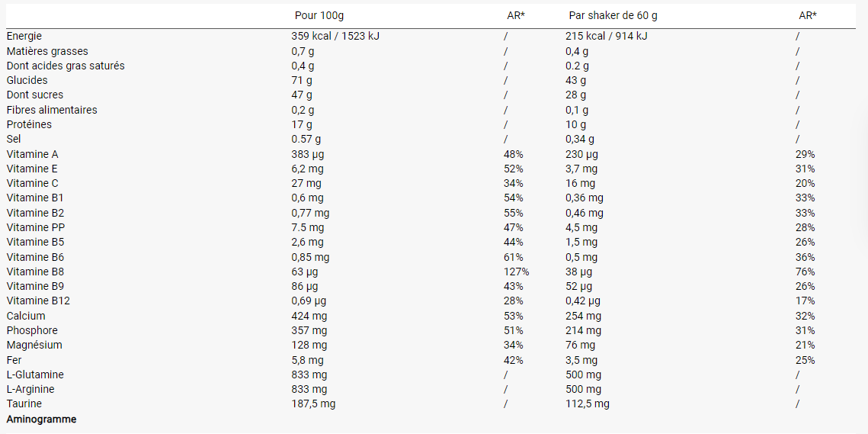Viewport: 868px width, 434px height.
Task: Click the Vitamine C 20% shaker percentage
Action: click(805, 184)
